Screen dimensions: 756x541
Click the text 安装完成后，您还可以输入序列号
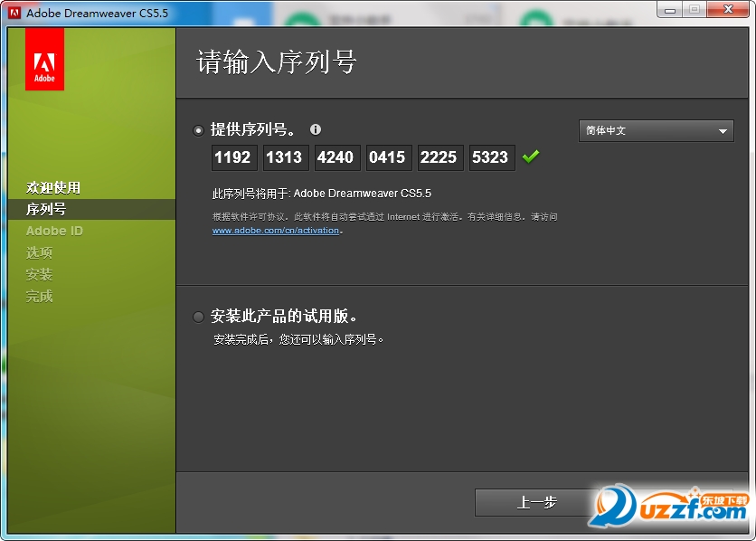pyautogui.click(x=298, y=340)
